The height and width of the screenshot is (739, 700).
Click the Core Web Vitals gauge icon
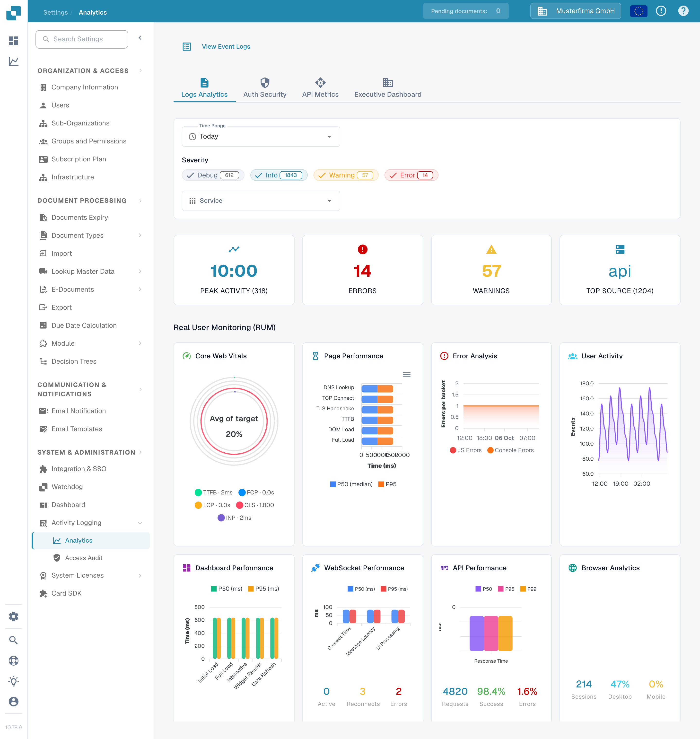pyautogui.click(x=187, y=356)
